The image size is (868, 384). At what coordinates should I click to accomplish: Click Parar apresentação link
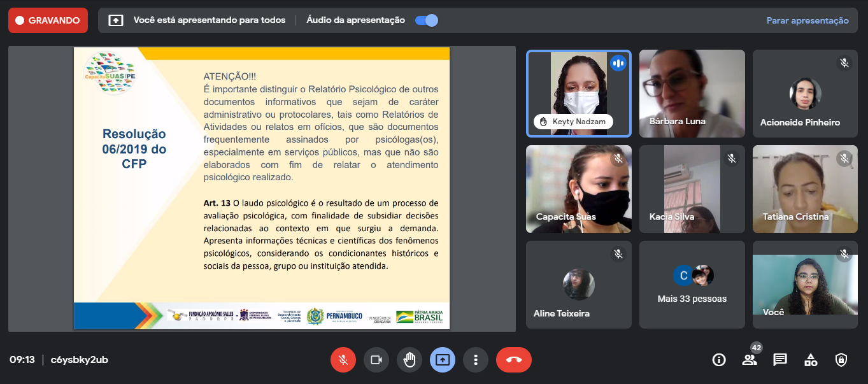tap(807, 20)
